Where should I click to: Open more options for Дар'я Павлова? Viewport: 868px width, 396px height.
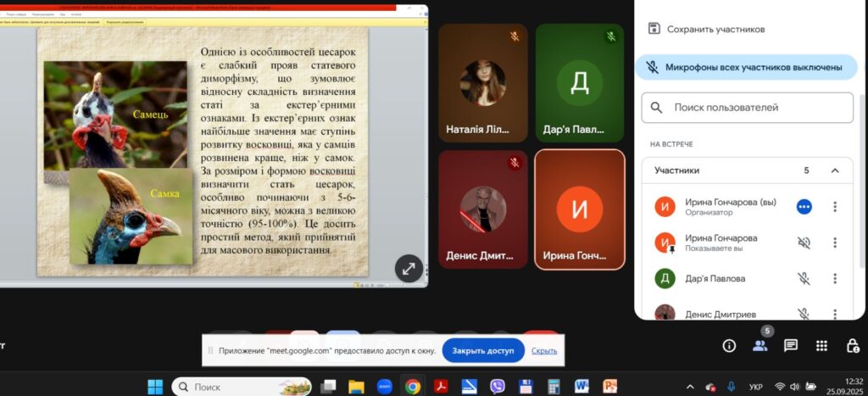tap(835, 278)
